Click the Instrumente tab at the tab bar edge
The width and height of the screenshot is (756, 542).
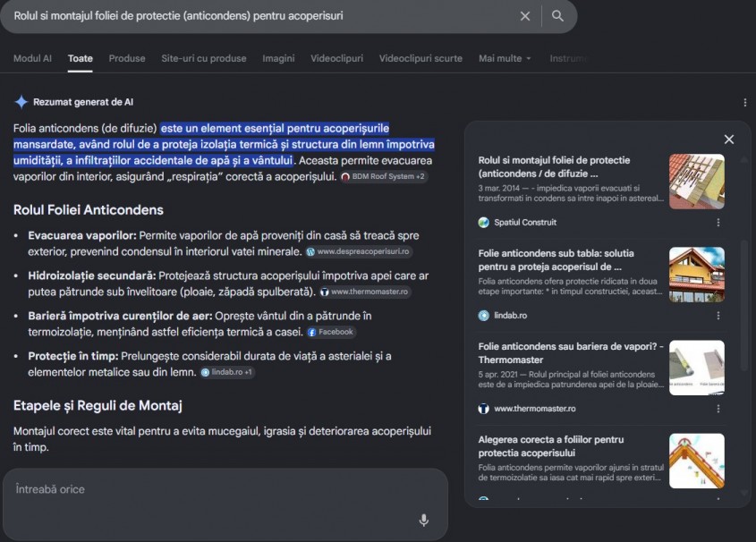point(569,58)
